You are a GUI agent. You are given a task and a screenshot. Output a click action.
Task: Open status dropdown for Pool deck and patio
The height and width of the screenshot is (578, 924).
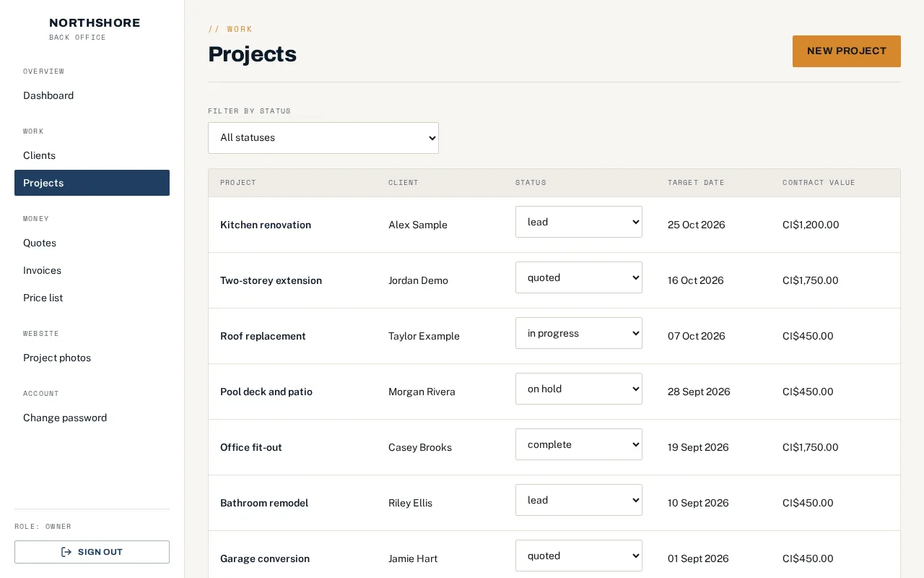pyautogui.click(x=579, y=389)
